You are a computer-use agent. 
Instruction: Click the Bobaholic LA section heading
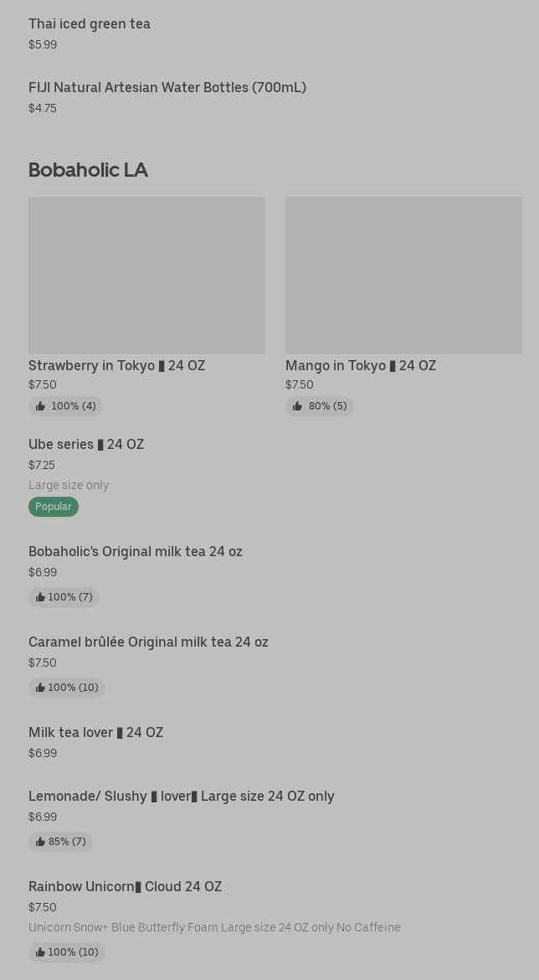pyautogui.click(x=88, y=170)
